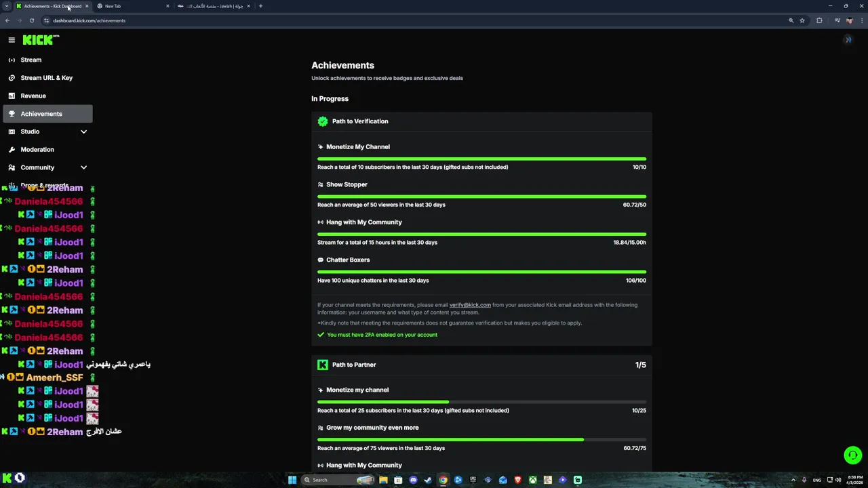Open Steam from the taskbar
Viewport: 868px width, 488px height.
(x=428, y=480)
